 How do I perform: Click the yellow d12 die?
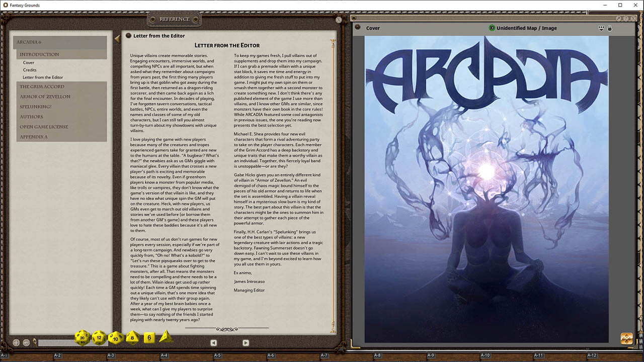pyautogui.click(x=99, y=338)
